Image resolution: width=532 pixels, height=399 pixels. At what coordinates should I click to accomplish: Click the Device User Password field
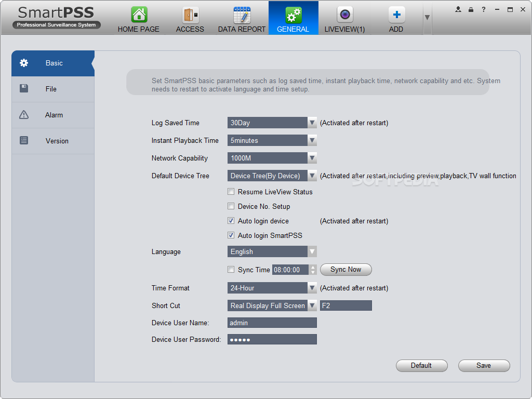click(x=272, y=339)
